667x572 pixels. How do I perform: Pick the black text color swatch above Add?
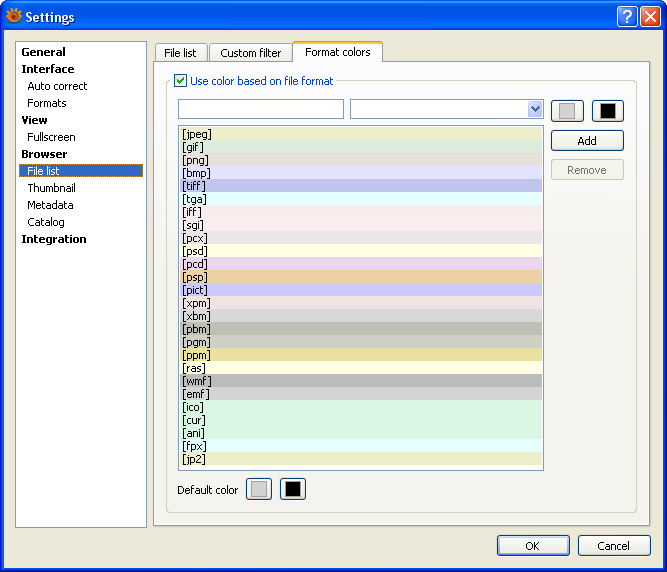click(607, 110)
